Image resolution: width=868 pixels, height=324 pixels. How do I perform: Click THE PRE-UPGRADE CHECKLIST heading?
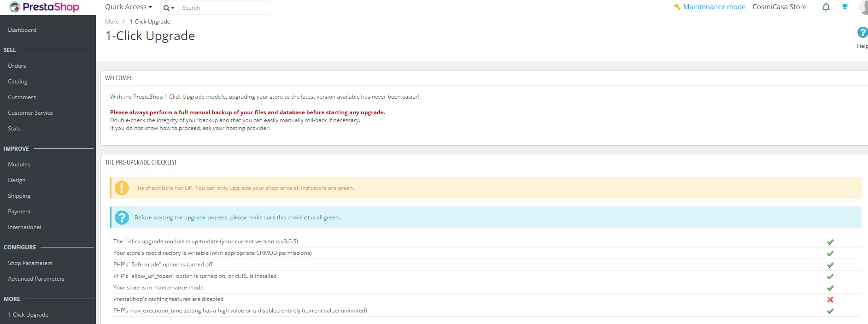click(x=141, y=162)
